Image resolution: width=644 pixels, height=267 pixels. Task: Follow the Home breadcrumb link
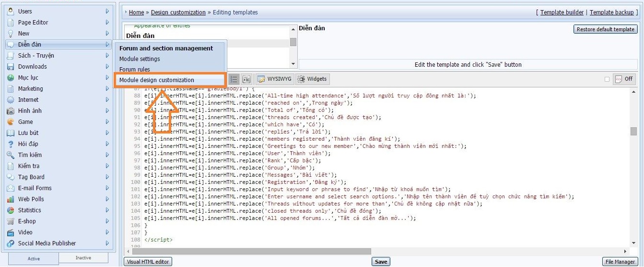click(136, 12)
